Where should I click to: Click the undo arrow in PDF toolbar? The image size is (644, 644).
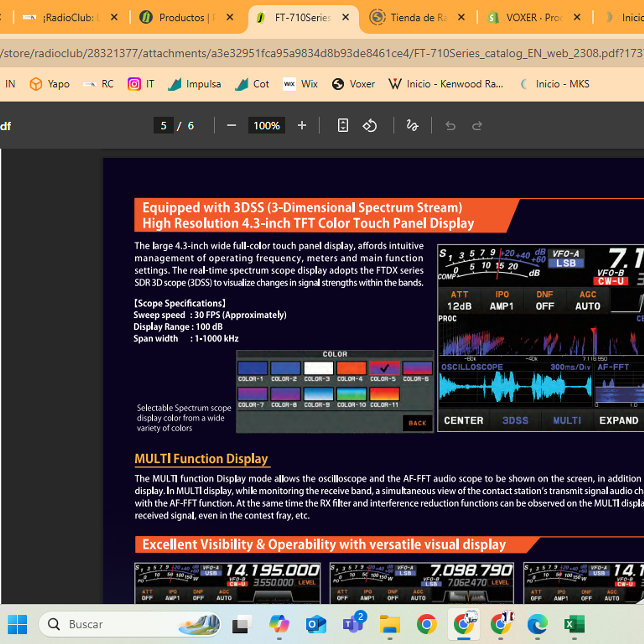451,126
